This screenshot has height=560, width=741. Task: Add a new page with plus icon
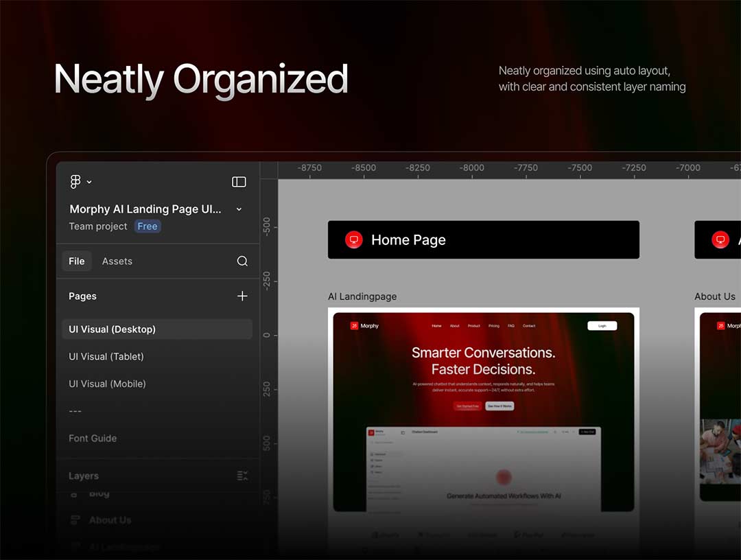(242, 296)
